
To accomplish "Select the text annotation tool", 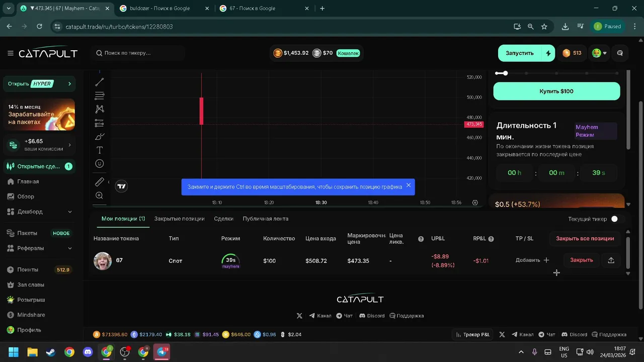I will point(100,150).
